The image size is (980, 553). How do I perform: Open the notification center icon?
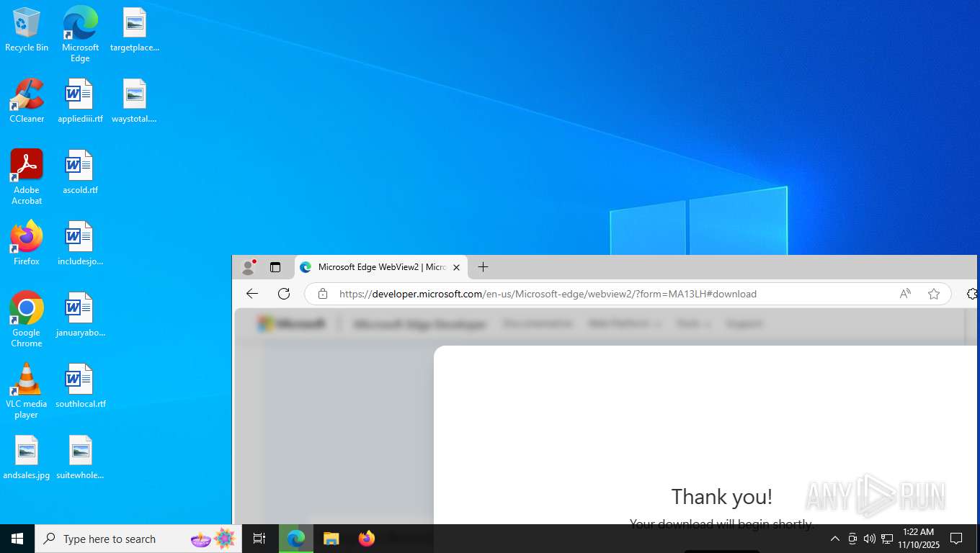click(x=956, y=539)
